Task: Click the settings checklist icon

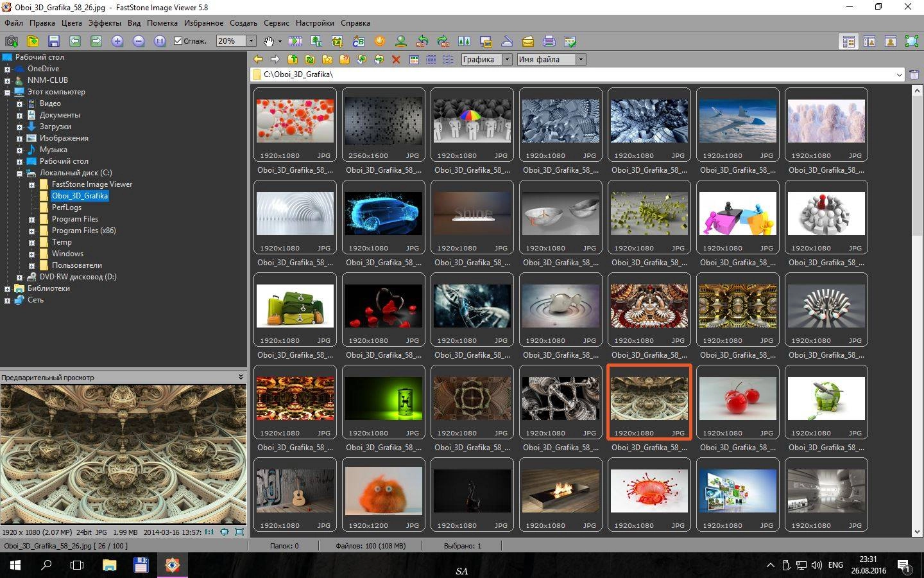Action: (x=570, y=41)
